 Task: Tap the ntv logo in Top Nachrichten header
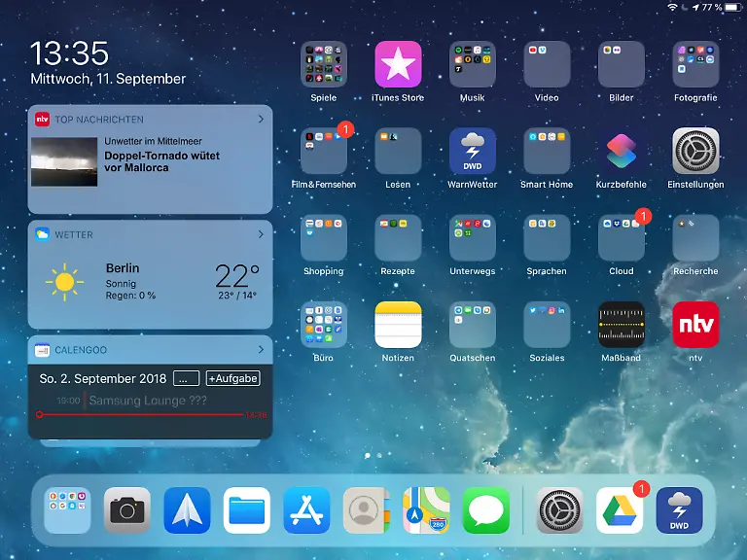click(42, 119)
